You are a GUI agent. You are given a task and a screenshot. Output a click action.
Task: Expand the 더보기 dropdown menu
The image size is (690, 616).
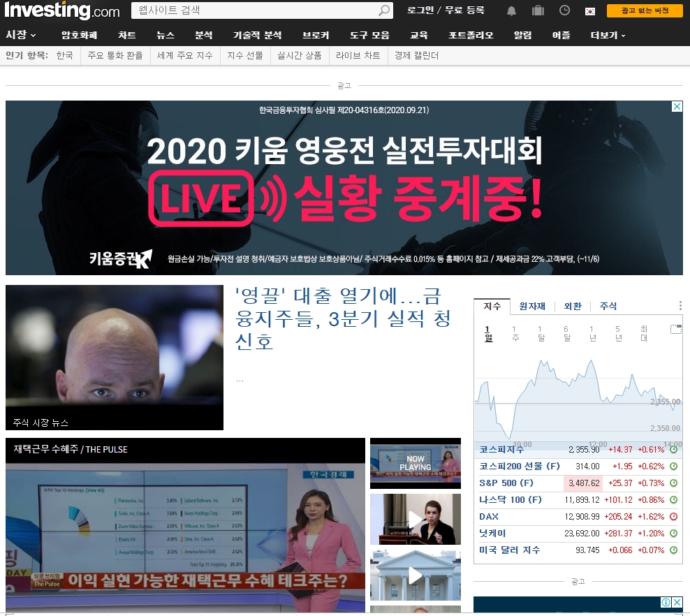coord(608,35)
